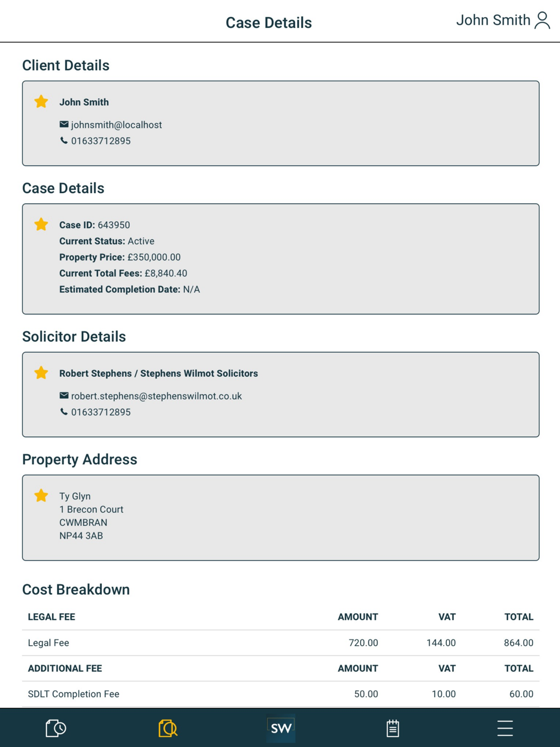Toggle the star on John Smith client card

pos(41,101)
